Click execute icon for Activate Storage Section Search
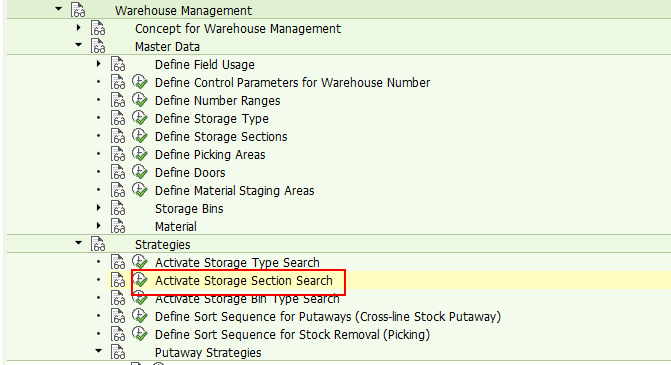Image resolution: width=671 pixels, height=365 pixels. pos(140,280)
